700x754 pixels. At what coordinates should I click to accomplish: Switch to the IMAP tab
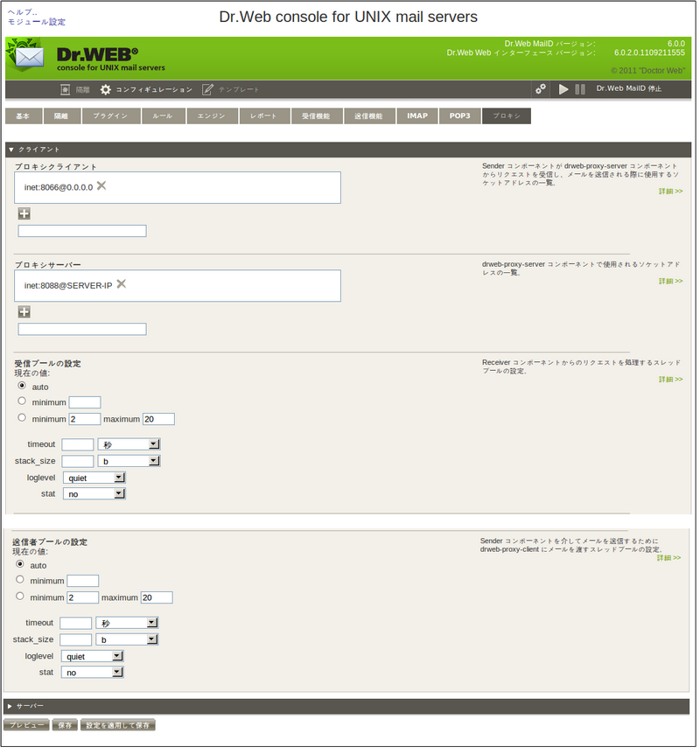point(419,116)
